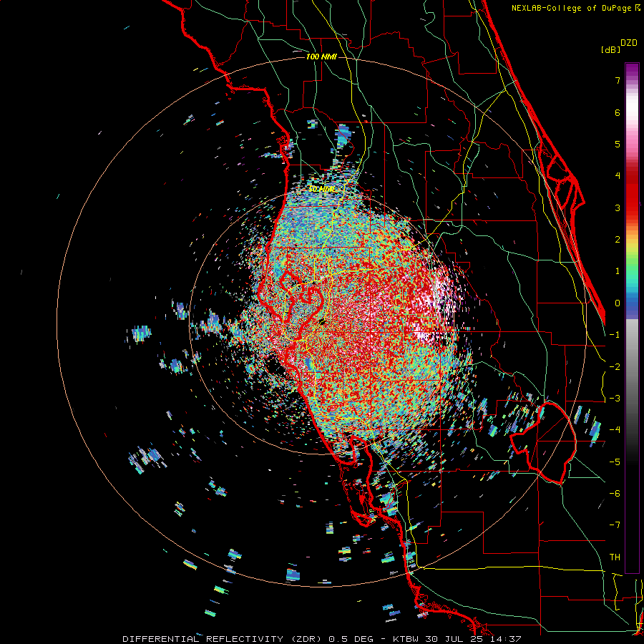644x644 pixels.
Task: Click the -6 tick on the color scale
Action: [615, 494]
